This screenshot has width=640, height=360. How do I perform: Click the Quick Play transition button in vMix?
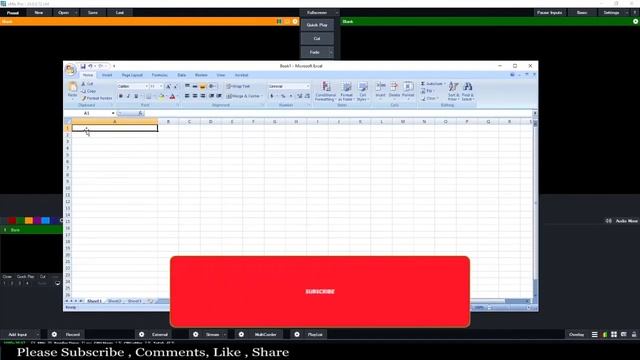coord(317,25)
